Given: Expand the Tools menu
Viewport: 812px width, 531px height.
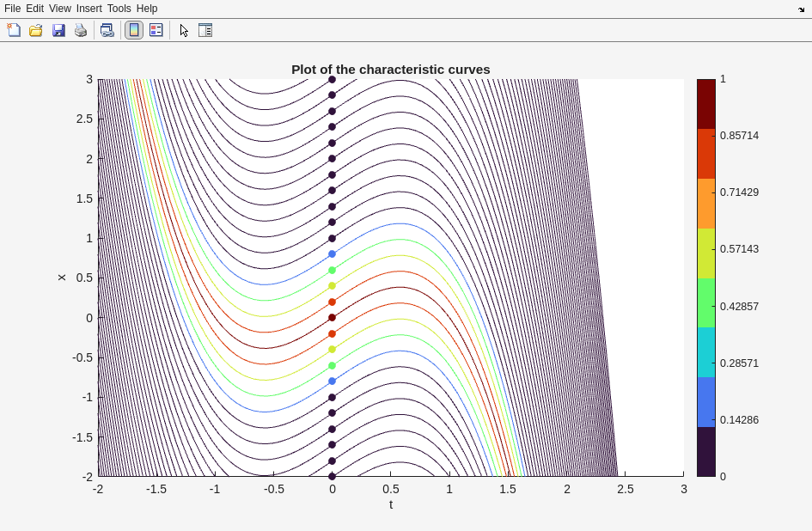Looking at the screenshot, I should pyautogui.click(x=119, y=9).
